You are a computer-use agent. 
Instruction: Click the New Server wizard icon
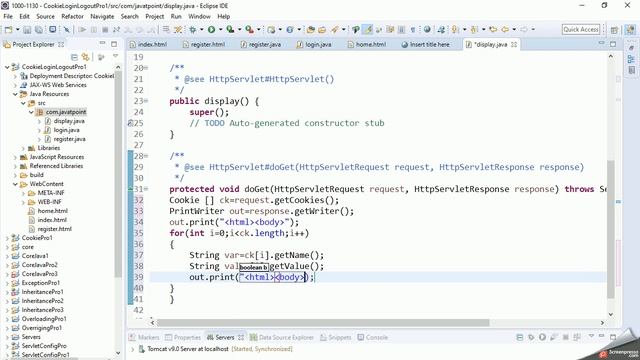pos(271,29)
